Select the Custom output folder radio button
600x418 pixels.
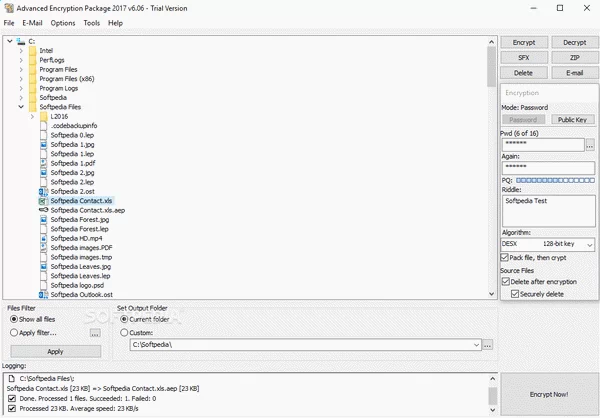coord(124,332)
